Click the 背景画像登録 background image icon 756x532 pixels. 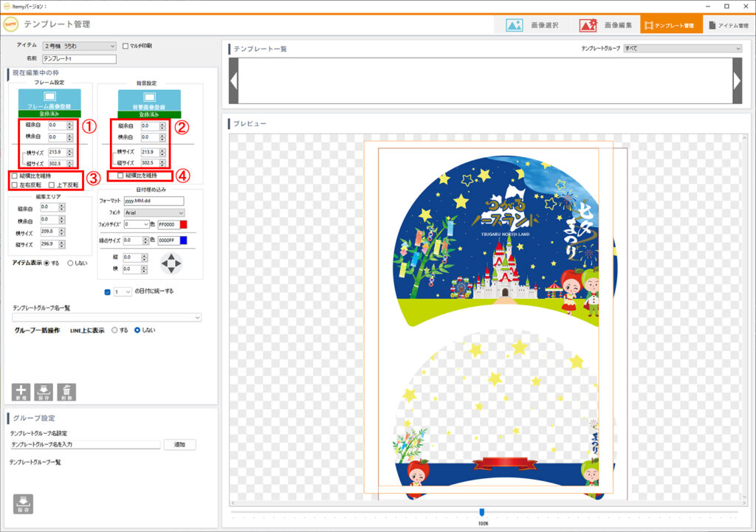[x=149, y=97]
